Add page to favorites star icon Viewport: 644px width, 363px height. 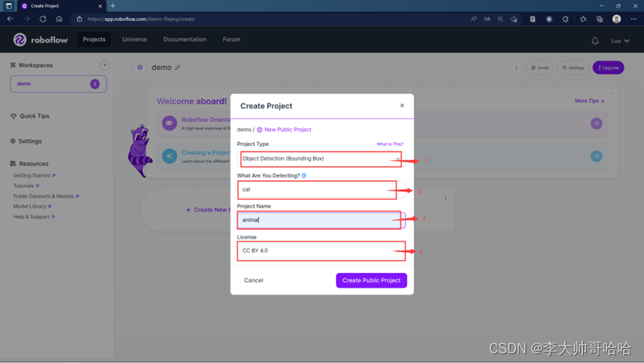pos(514,19)
